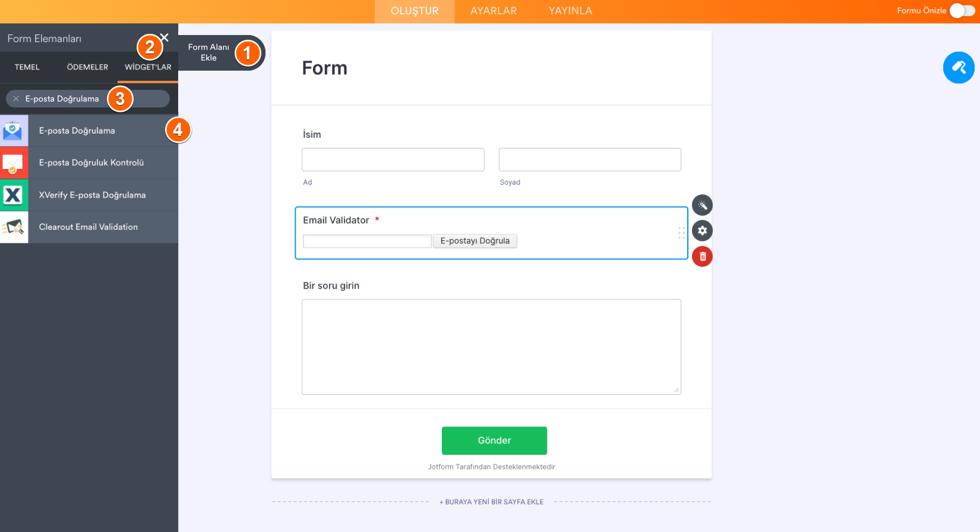Click the Clearout Email Validation icon
Viewport: 980px width, 532px height.
14,227
